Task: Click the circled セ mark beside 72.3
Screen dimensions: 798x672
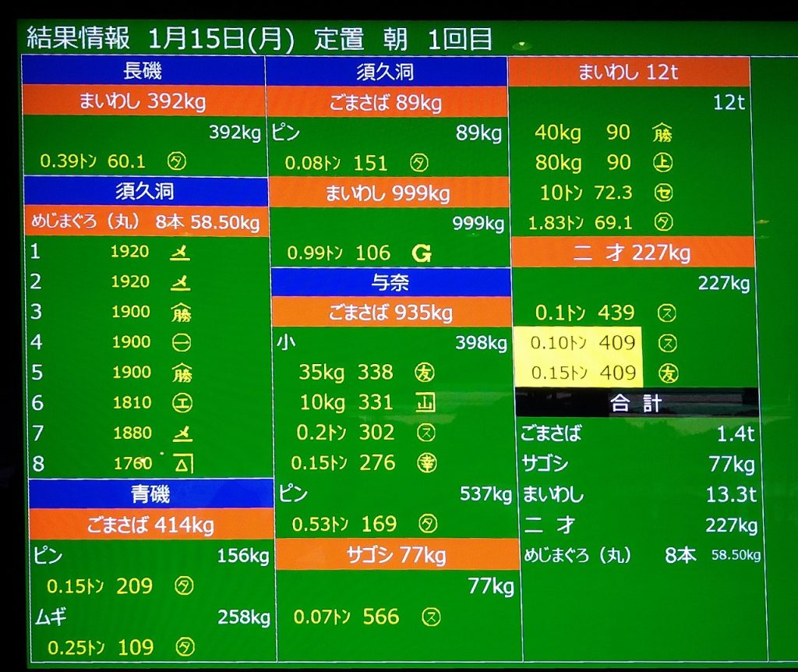Action: (x=663, y=193)
